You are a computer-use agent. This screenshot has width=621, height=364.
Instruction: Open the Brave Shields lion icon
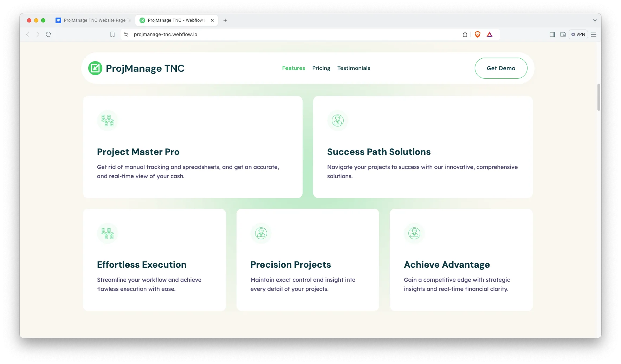point(478,34)
